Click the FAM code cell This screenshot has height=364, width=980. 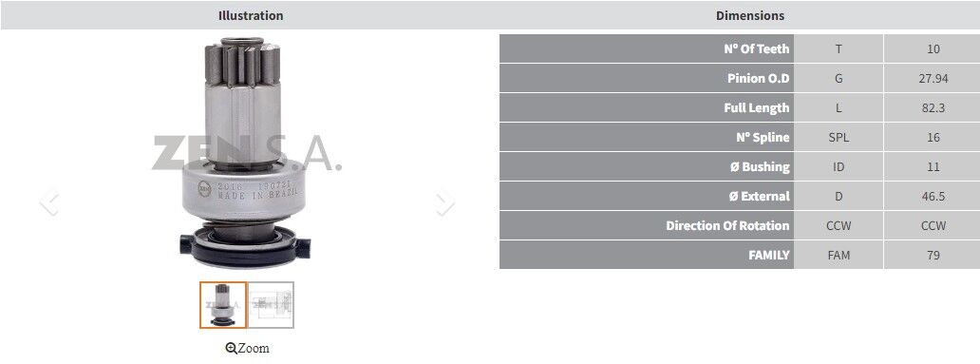(839, 255)
